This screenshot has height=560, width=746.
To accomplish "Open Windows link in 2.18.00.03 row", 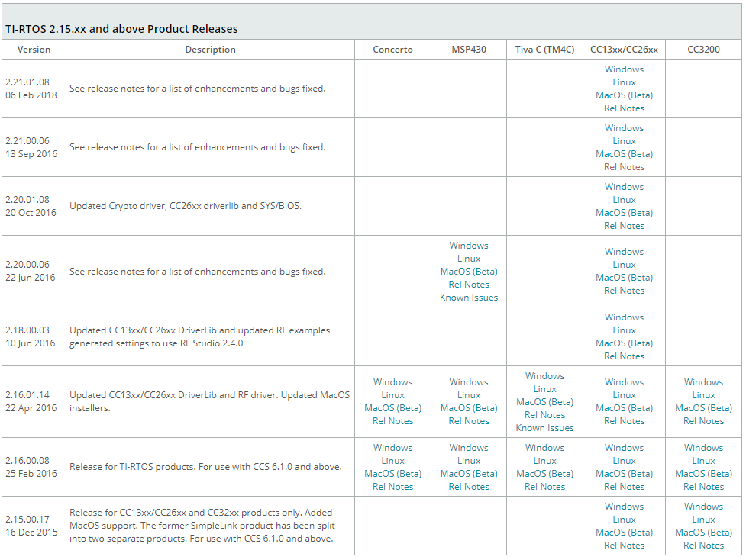I will 624,317.
